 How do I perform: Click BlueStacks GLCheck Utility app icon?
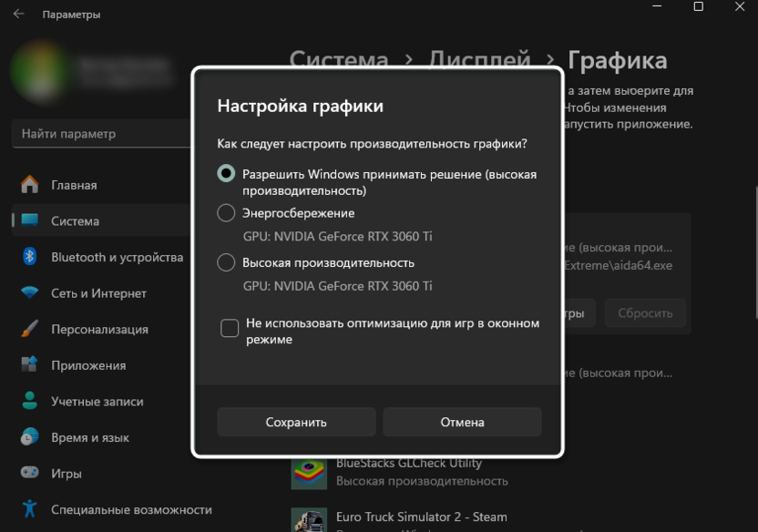click(309, 473)
